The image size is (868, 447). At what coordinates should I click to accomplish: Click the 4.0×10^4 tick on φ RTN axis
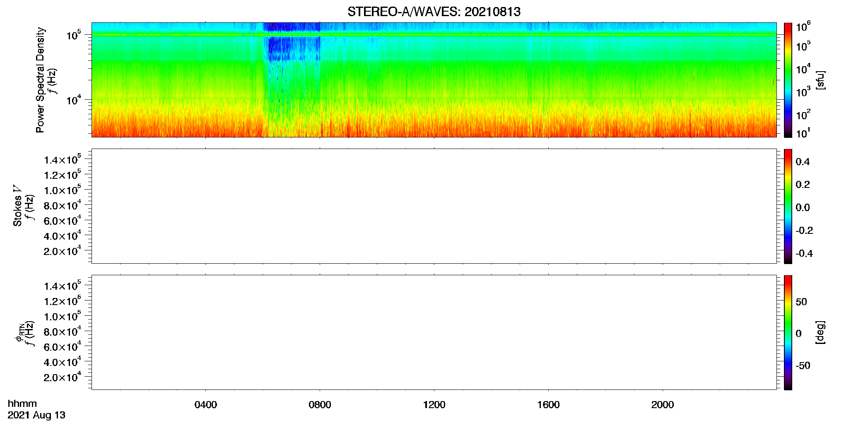coord(63,361)
